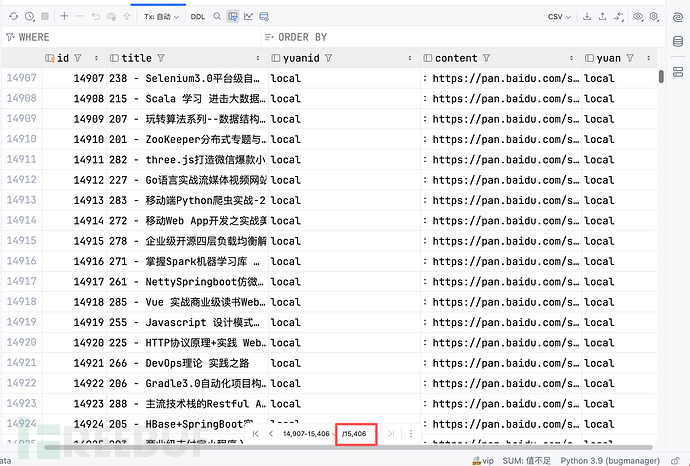Toggle read-only lock icon in status bar

tap(675, 461)
